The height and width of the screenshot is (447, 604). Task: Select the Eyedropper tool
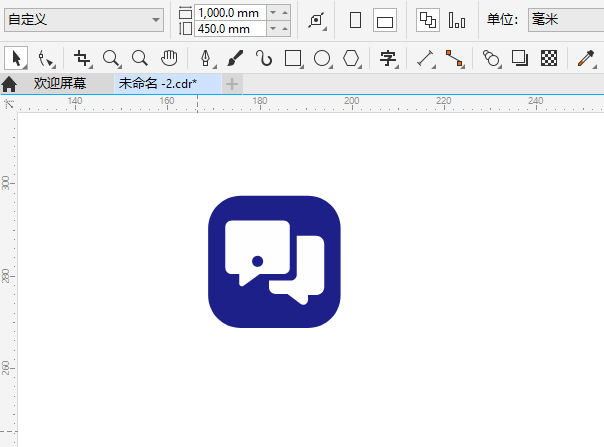click(586, 58)
